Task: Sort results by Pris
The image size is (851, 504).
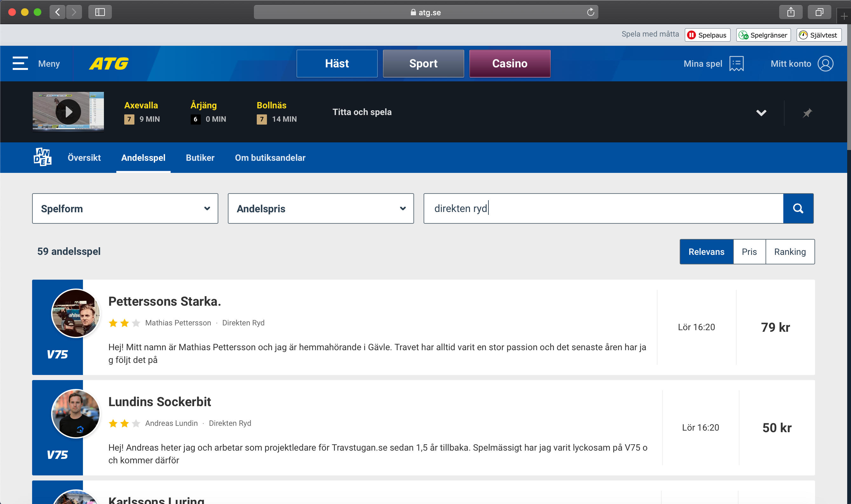Action: (x=749, y=252)
